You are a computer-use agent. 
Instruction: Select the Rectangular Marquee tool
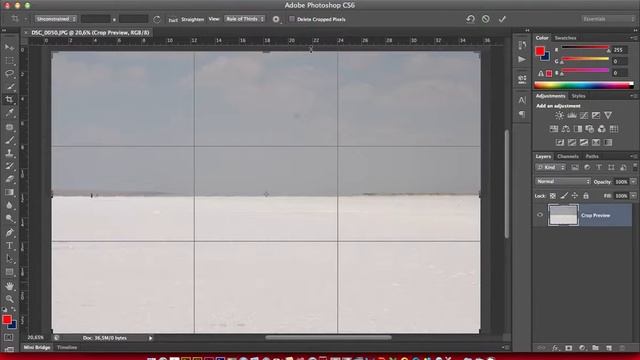(x=9, y=61)
